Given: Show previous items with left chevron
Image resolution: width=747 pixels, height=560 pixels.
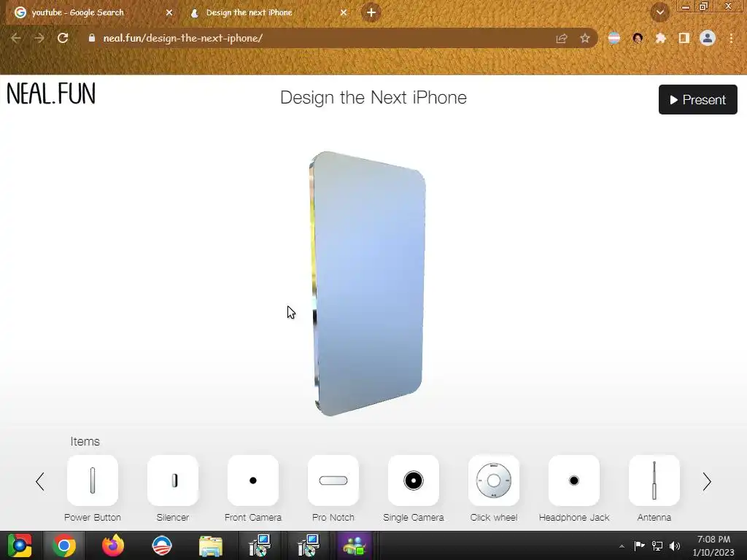Looking at the screenshot, I should tap(40, 481).
